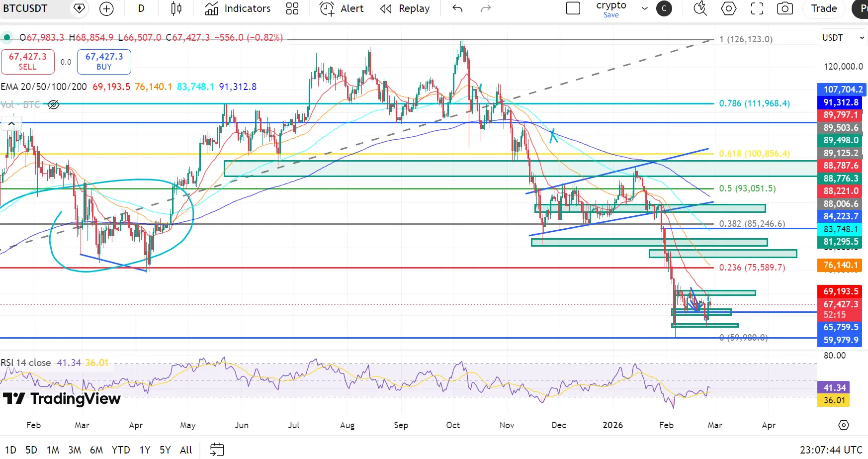Click the RSI 41.34 scale label
868x459 pixels.
click(x=834, y=388)
